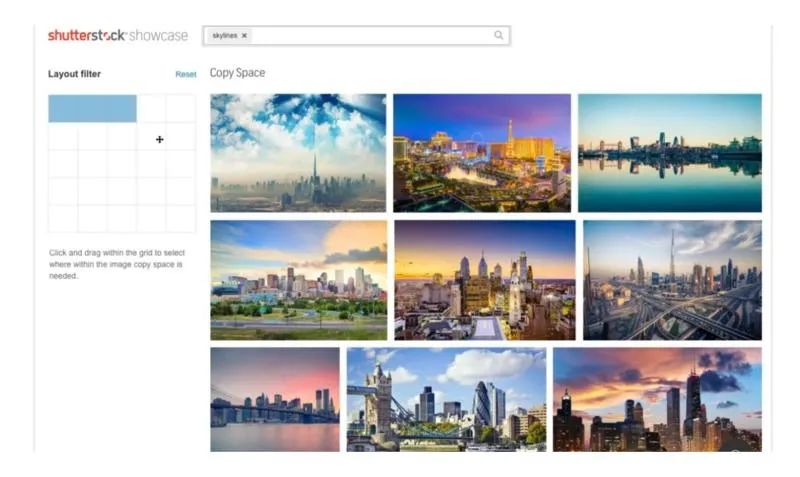Viewport: 800px width, 477px height.
Task: Open the Dubai highway interchange image
Action: (672, 280)
